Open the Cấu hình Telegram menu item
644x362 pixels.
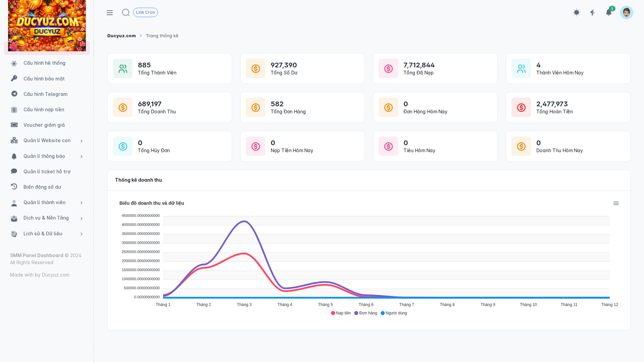coord(47,94)
